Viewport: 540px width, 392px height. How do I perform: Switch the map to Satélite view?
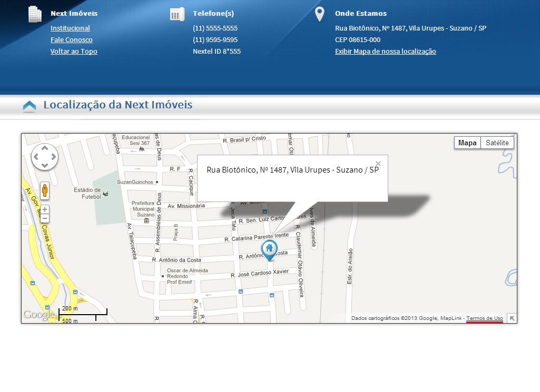pos(497,143)
